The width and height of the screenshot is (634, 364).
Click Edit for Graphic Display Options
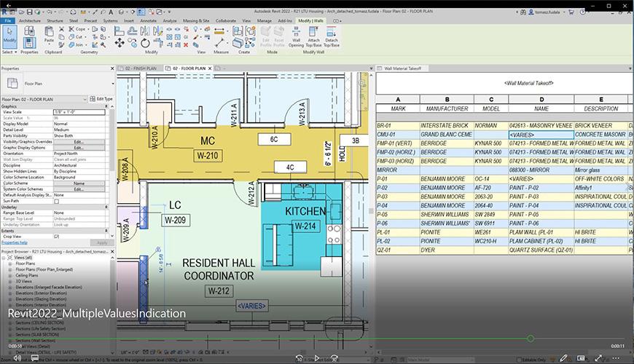tap(79, 148)
